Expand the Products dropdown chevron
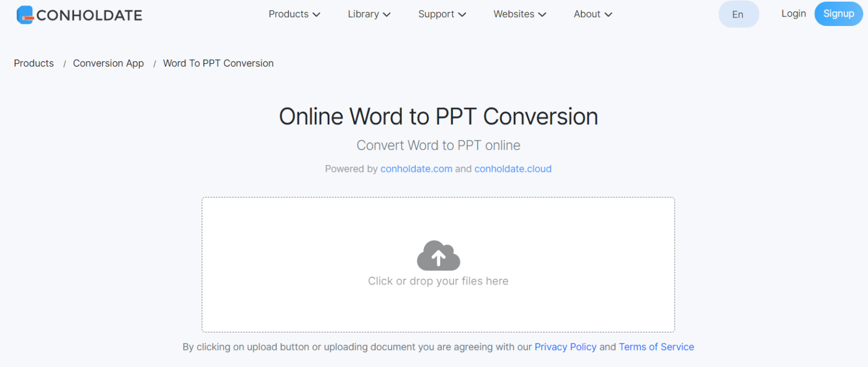Image resolution: width=868 pixels, height=367 pixels. click(316, 15)
